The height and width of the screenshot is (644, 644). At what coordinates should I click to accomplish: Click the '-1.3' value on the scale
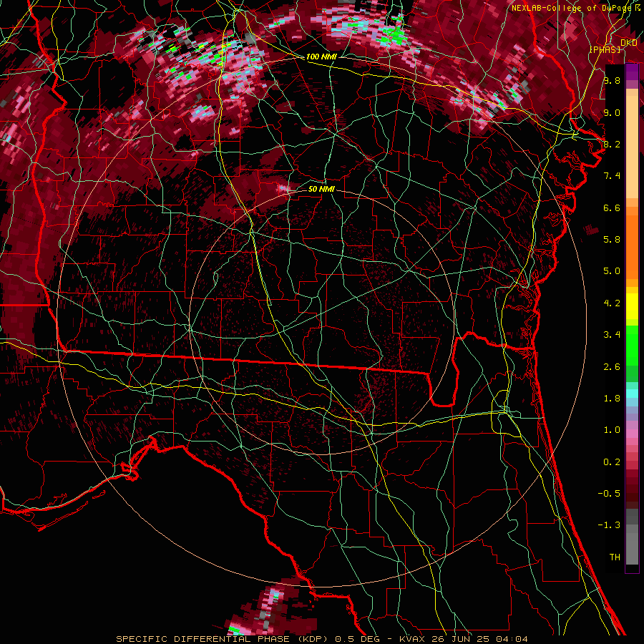pyautogui.click(x=609, y=525)
